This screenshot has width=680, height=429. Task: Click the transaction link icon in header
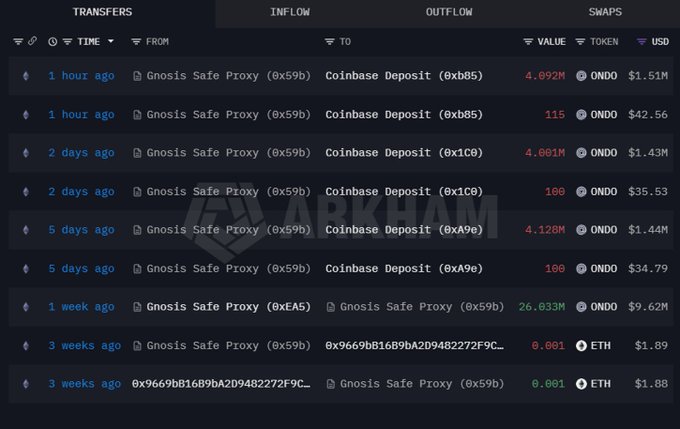click(33, 41)
